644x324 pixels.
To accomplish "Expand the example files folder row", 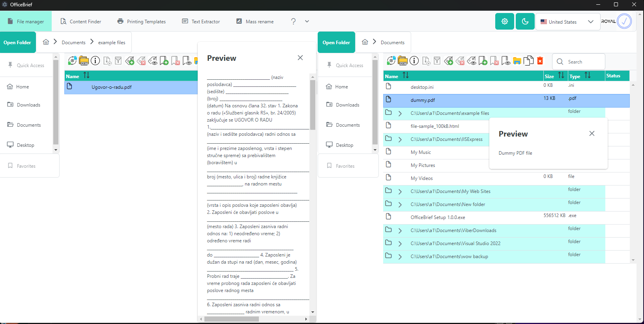I will tap(400, 114).
